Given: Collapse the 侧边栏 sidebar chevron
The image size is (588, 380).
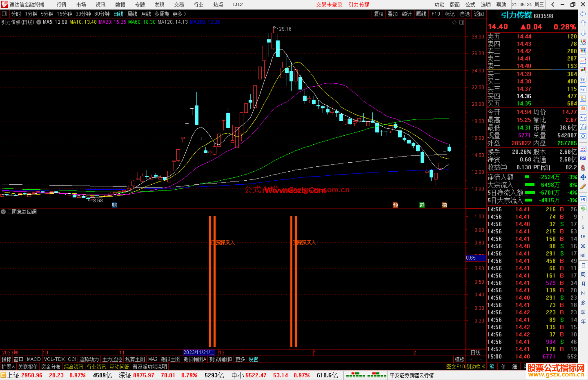Looking at the screenshot, I should coord(483,367).
